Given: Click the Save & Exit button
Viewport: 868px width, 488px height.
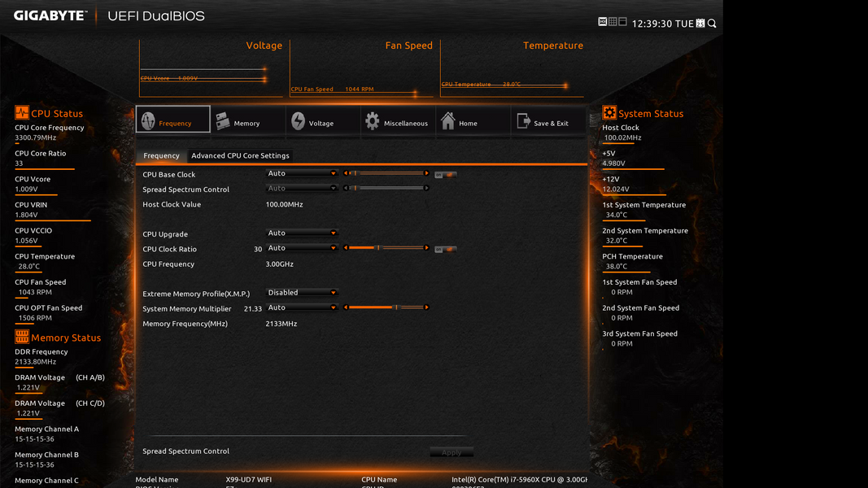Looking at the screenshot, I should (x=547, y=120).
